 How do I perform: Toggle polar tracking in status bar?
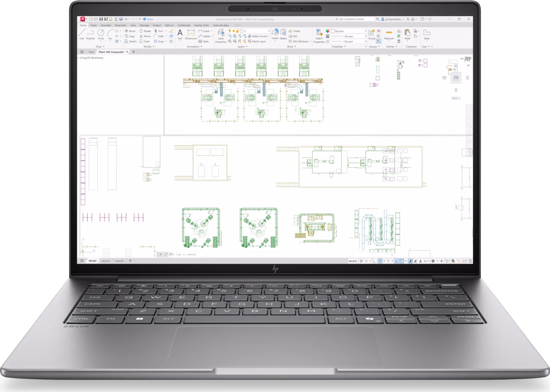point(380,261)
